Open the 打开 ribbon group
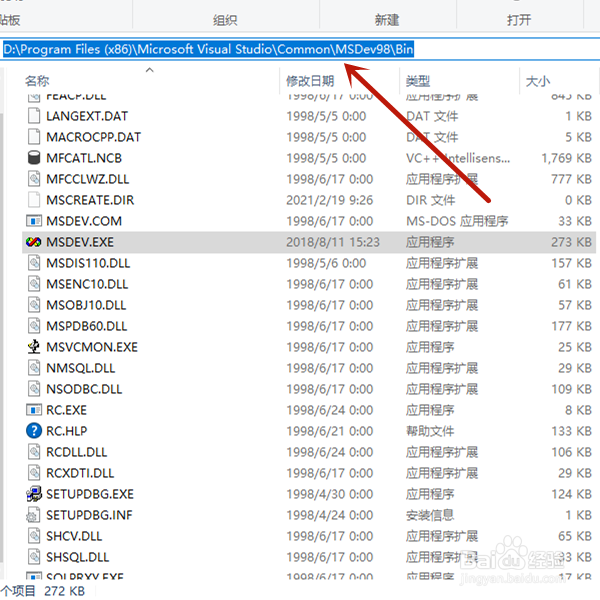Image resolution: width=600 pixels, height=600 pixels. (519, 20)
